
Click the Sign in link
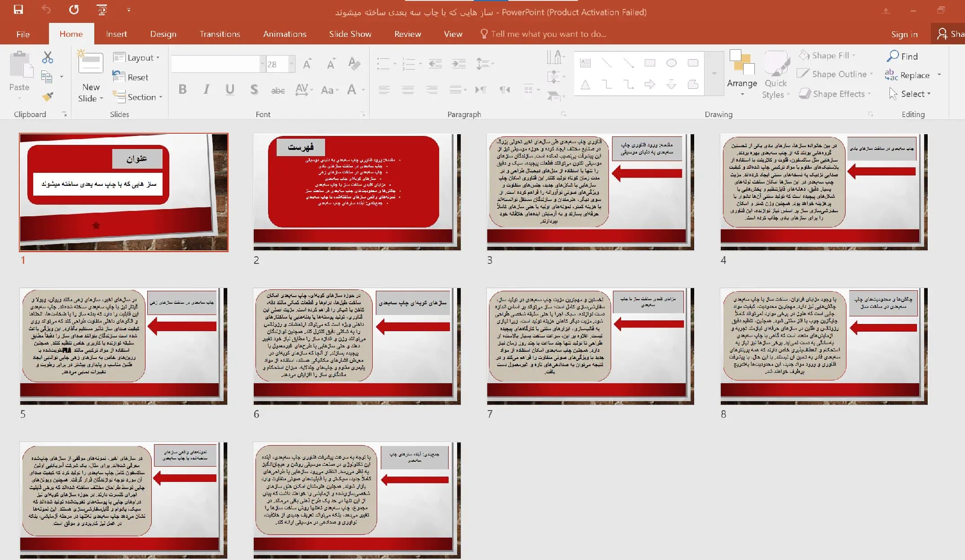pyautogui.click(x=904, y=34)
